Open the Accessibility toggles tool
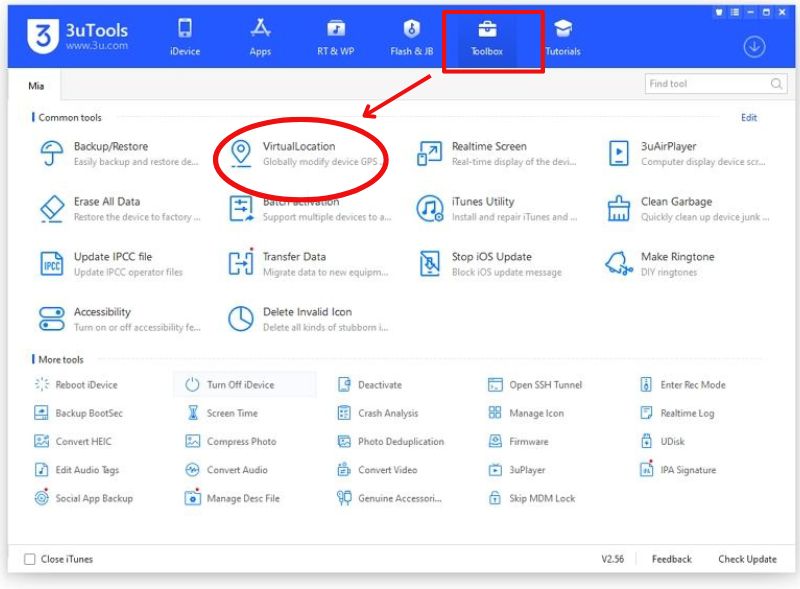The image size is (800, 589). [119, 319]
